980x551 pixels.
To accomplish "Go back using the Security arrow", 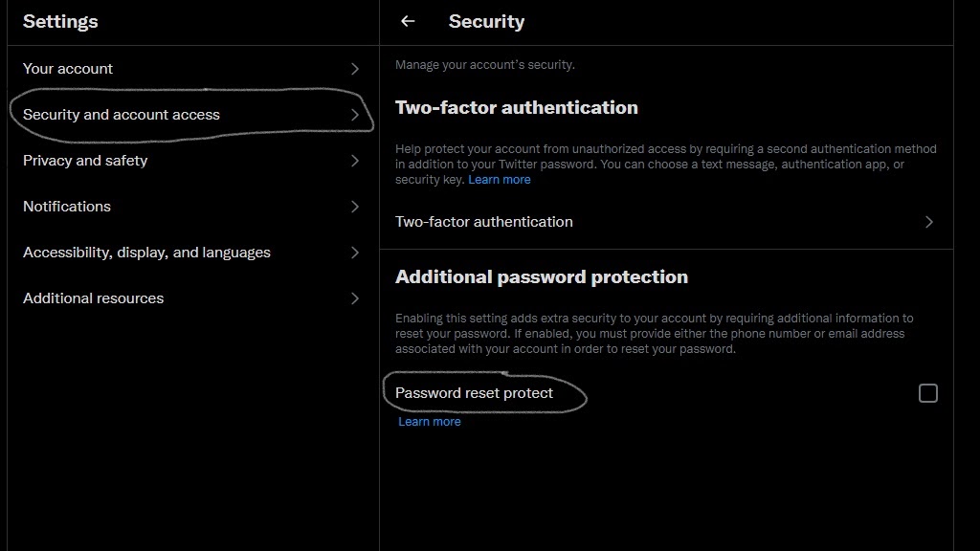I will point(408,21).
